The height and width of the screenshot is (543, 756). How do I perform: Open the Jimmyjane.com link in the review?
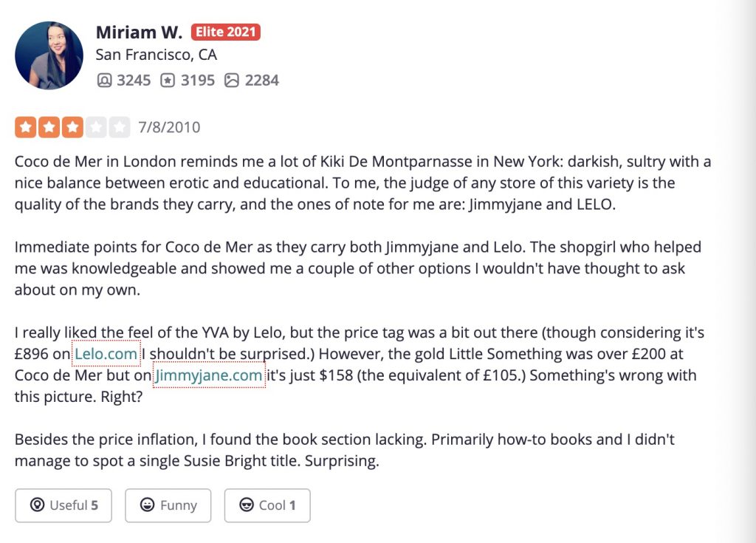pyautogui.click(x=209, y=375)
